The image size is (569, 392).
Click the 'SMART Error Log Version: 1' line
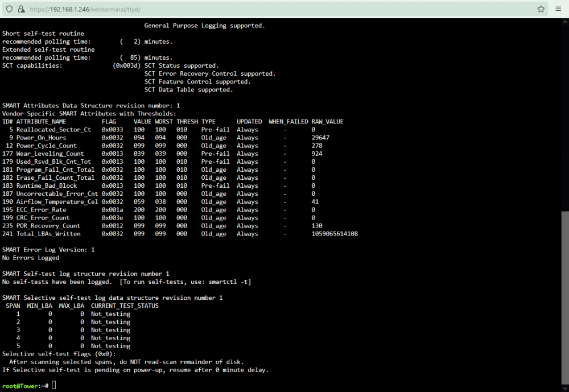click(48, 250)
